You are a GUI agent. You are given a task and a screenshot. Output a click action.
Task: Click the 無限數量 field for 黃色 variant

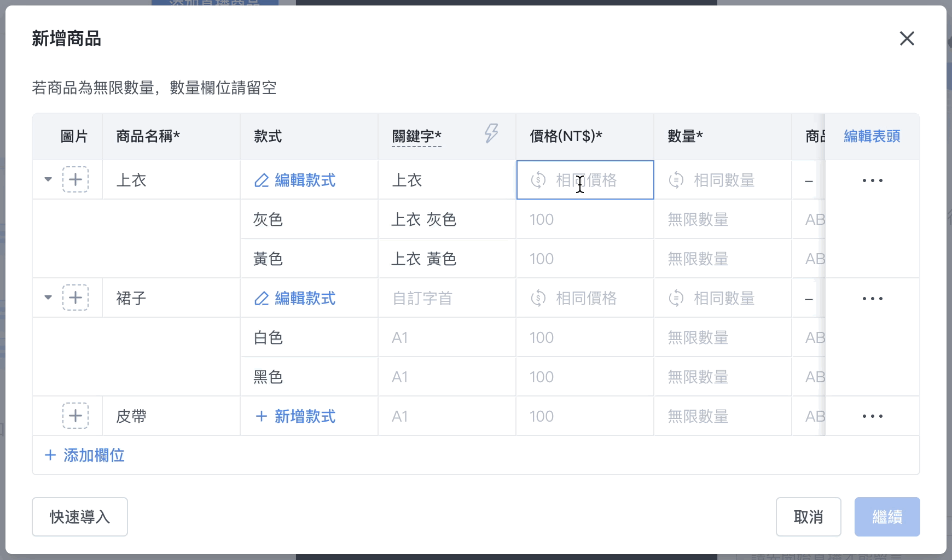tap(723, 259)
